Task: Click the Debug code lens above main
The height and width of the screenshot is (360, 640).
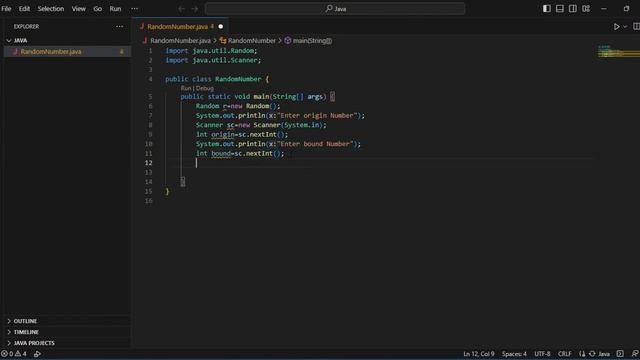Action: [204, 88]
